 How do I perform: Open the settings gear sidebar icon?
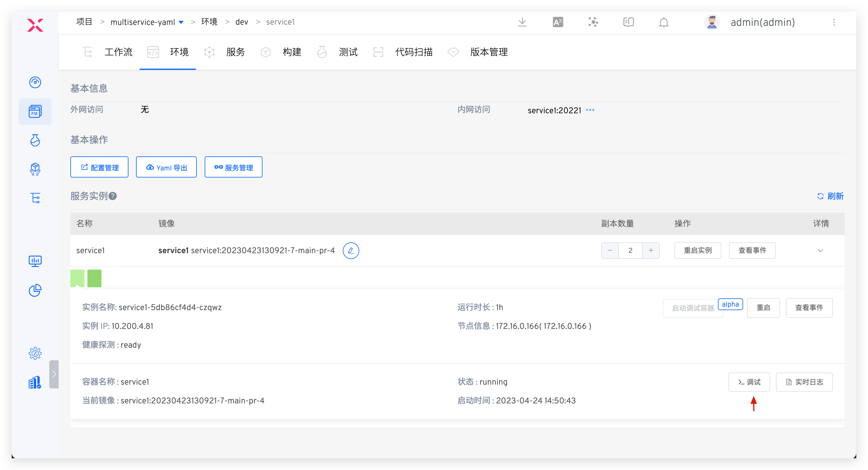[35, 353]
